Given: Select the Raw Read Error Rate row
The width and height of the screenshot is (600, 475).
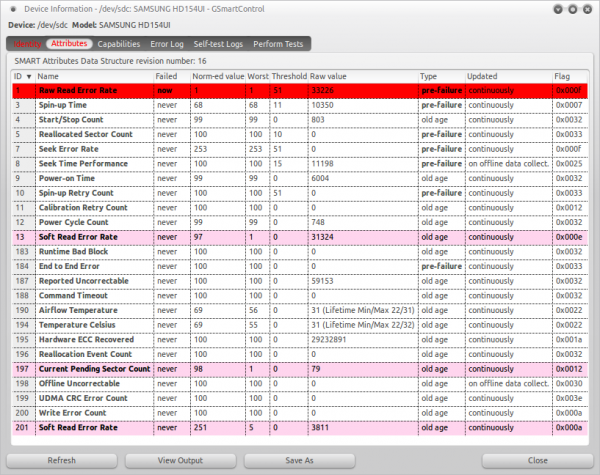Looking at the screenshot, I should pos(300,91).
